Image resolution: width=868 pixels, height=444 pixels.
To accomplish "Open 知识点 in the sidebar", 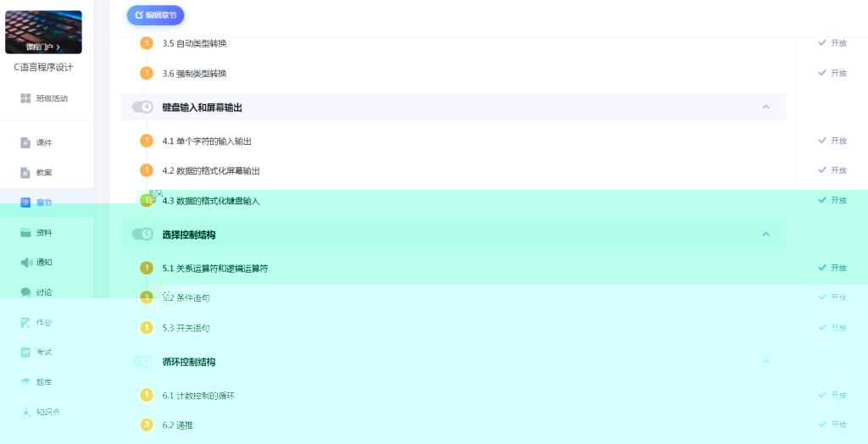I will 47,412.
